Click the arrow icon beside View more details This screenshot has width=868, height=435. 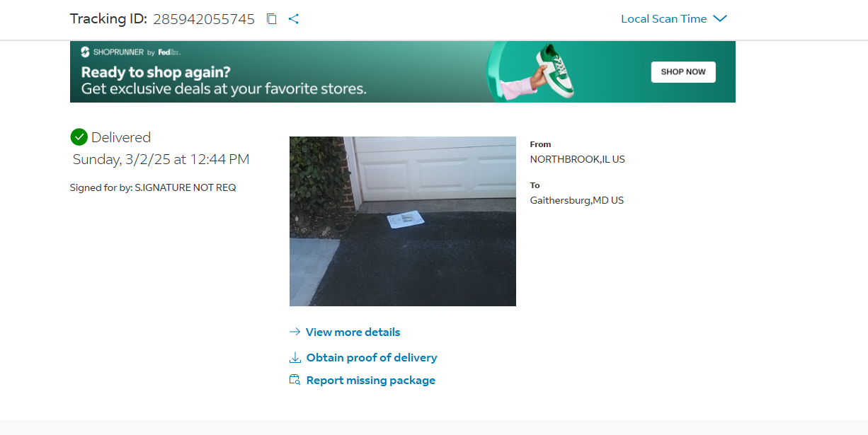tap(295, 332)
